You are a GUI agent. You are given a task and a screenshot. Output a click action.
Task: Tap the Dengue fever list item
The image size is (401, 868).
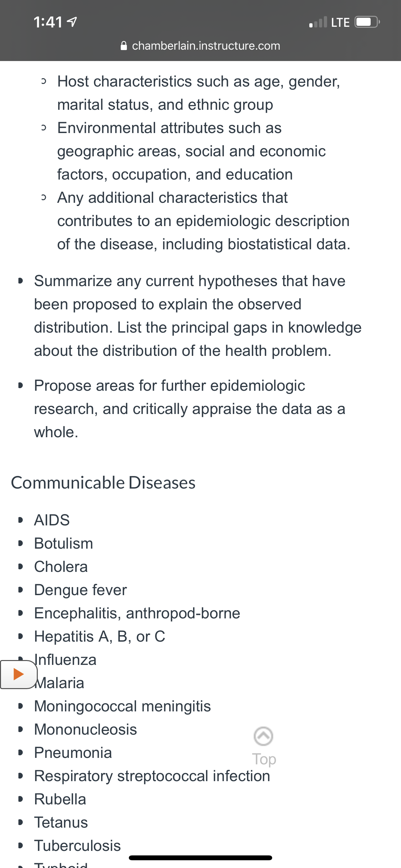tap(80, 590)
